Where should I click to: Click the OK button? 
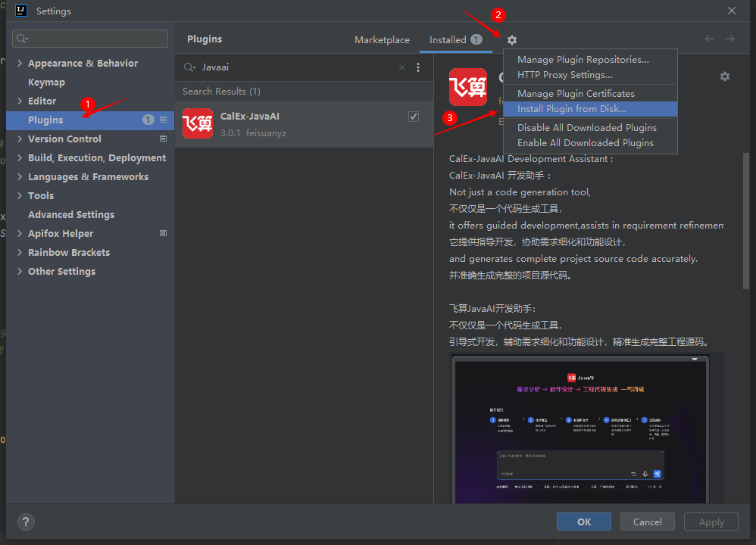[584, 522]
